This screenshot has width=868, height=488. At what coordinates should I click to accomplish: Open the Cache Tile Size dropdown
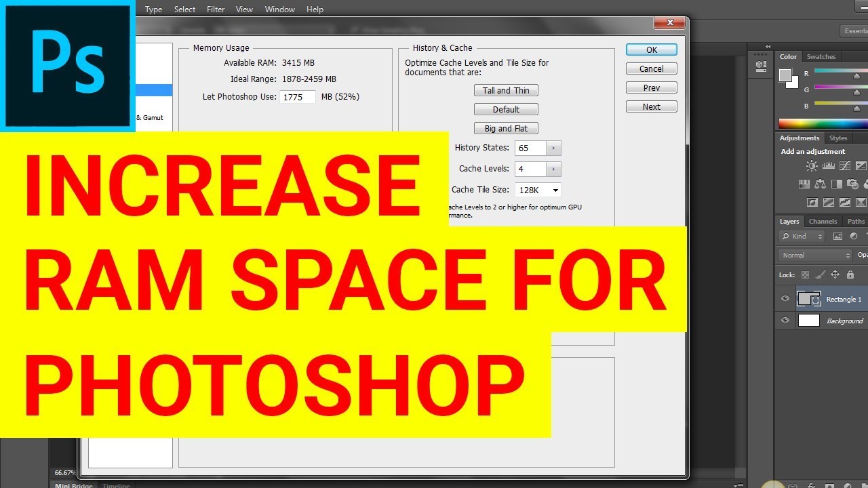538,190
